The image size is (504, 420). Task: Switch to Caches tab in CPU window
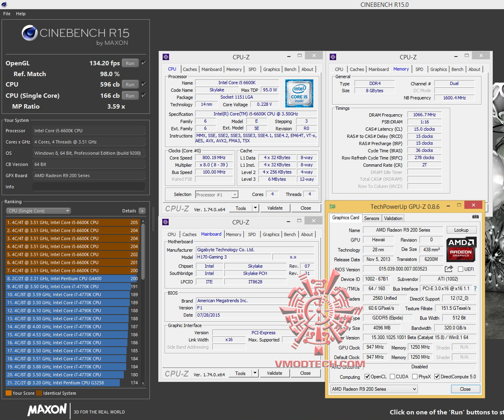click(x=190, y=69)
